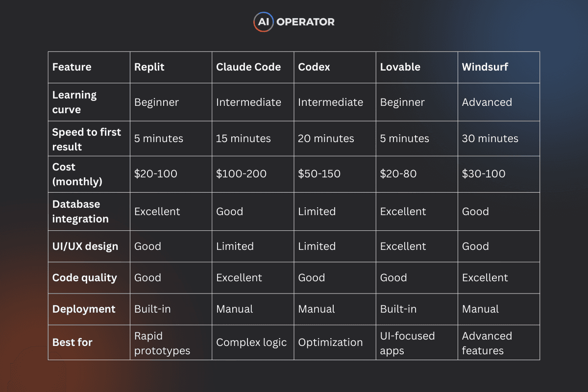Click the Speed to first result label
This screenshot has width=588, height=392.
point(87,139)
